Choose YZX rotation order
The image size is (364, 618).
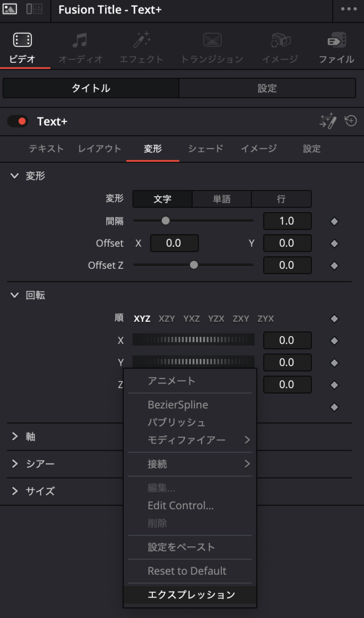(x=216, y=319)
